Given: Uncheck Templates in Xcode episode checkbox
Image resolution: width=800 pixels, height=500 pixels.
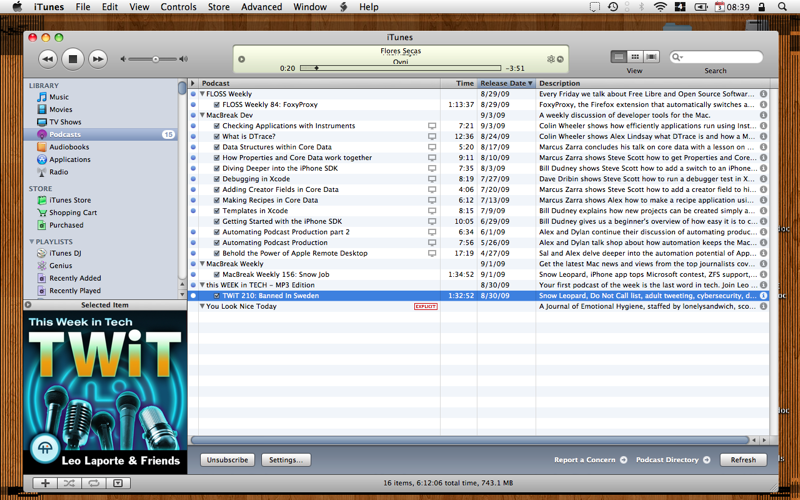Looking at the screenshot, I should (217, 211).
